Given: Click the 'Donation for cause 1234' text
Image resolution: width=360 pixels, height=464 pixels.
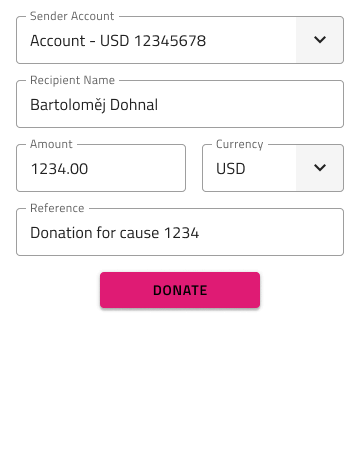Looking at the screenshot, I should pyautogui.click(x=115, y=233).
